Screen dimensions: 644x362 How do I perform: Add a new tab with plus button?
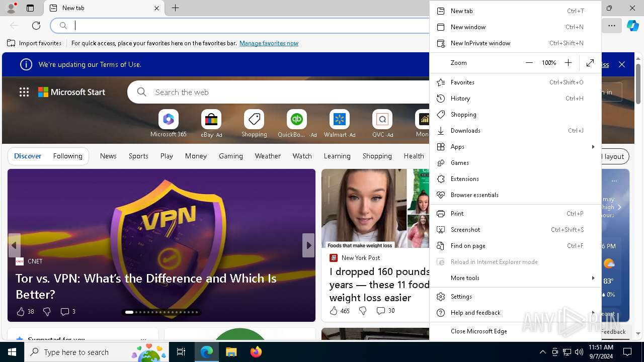(x=175, y=8)
